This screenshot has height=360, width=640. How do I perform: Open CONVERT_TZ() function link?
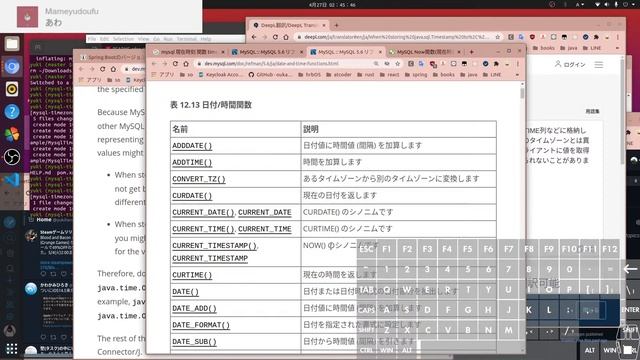tap(199, 179)
